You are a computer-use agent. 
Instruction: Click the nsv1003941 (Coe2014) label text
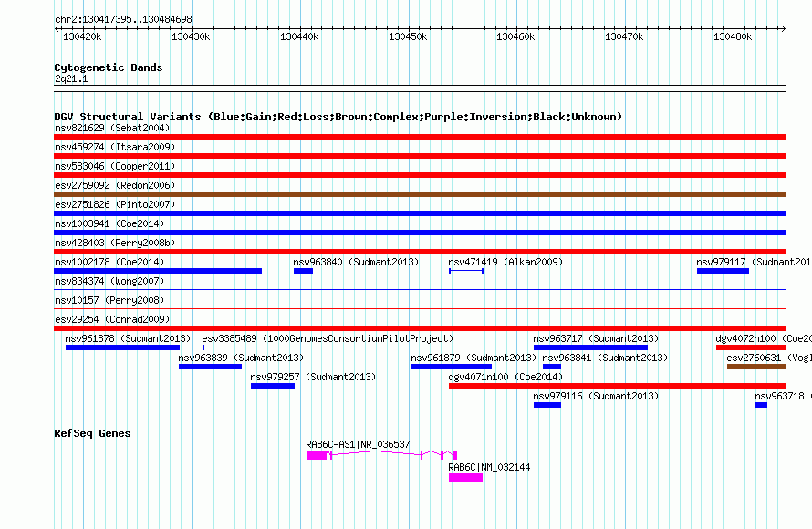tap(109, 223)
